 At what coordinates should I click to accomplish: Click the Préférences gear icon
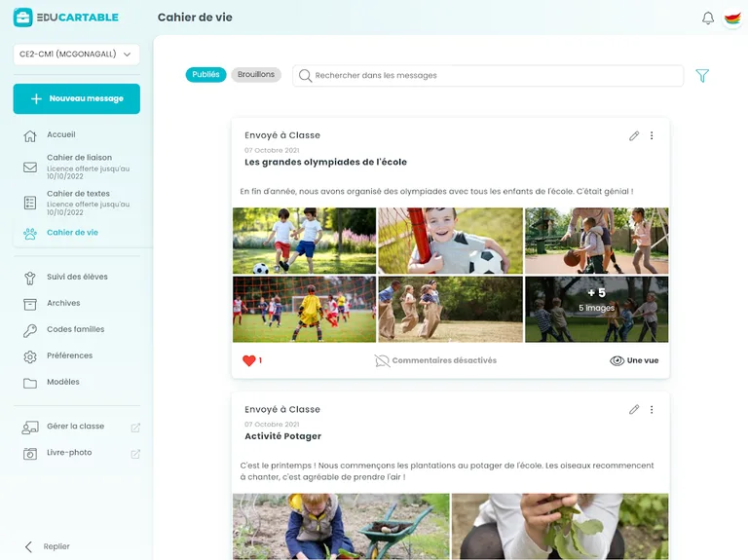(x=30, y=356)
